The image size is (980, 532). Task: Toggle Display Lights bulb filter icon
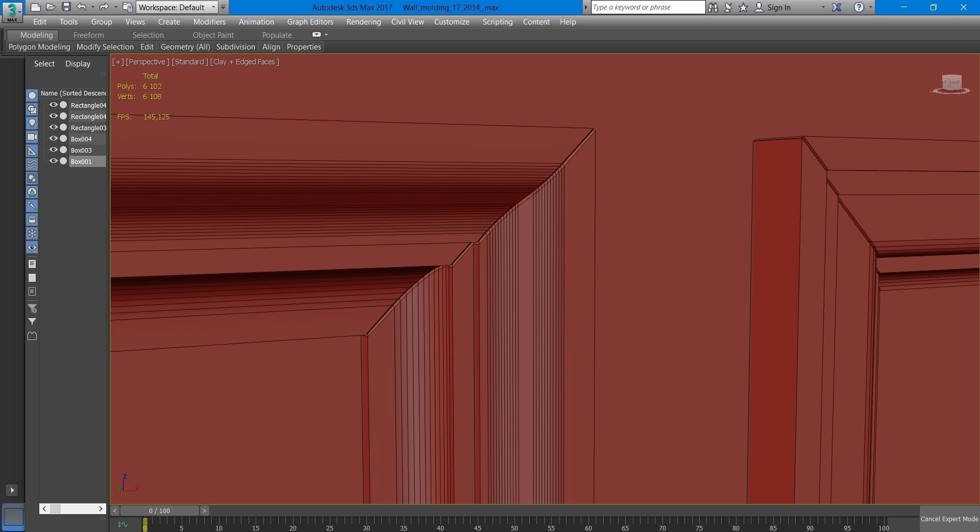click(32, 123)
